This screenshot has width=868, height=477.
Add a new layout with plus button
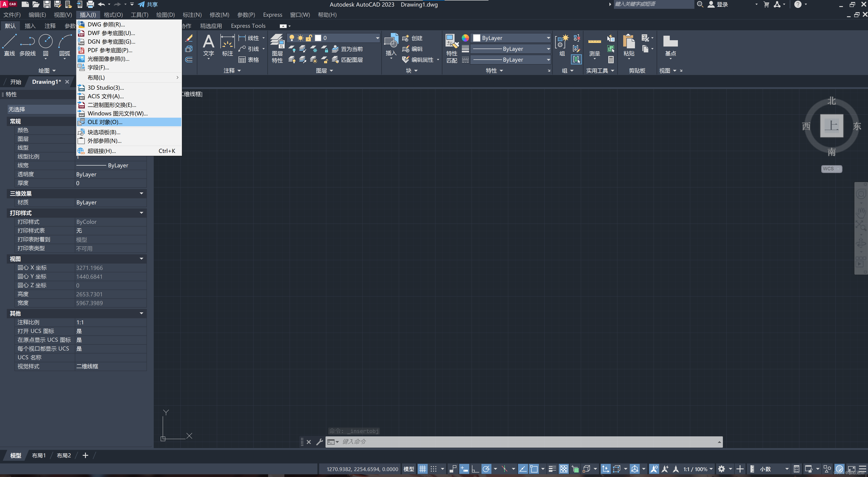(x=85, y=456)
